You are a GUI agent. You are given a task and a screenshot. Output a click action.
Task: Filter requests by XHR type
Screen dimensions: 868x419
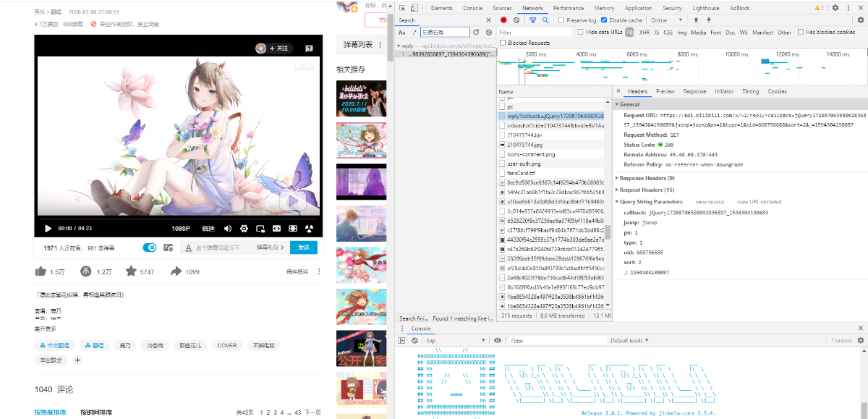coord(644,32)
